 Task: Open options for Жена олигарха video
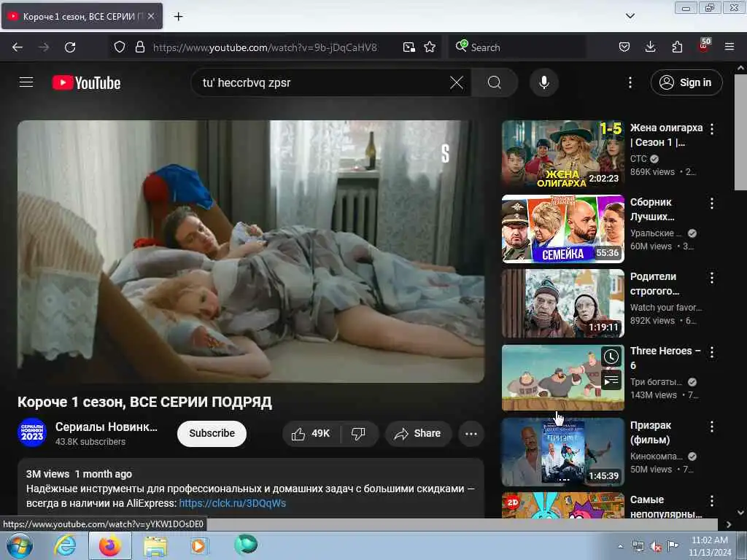pos(712,128)
